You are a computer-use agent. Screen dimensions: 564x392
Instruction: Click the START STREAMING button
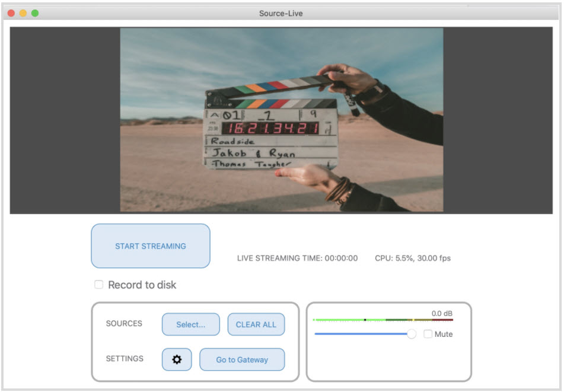151,246
